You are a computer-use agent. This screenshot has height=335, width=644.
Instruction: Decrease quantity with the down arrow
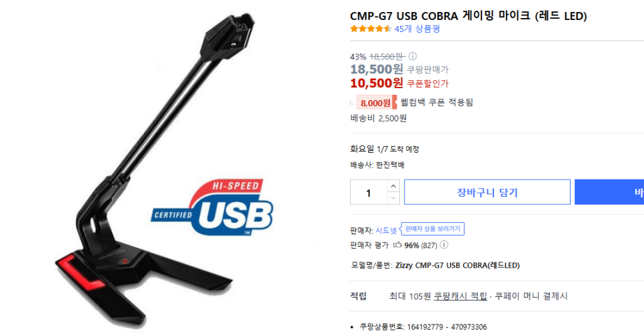[x=393, y=198]
